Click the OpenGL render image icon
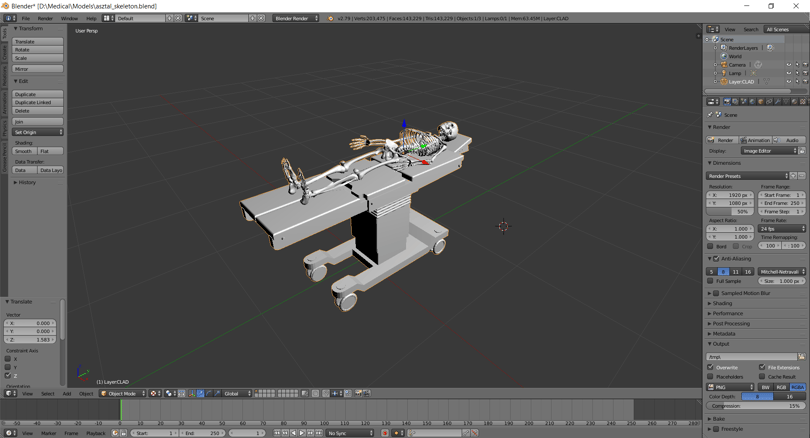This screenshot has width=810, height=438. [359, 394]
